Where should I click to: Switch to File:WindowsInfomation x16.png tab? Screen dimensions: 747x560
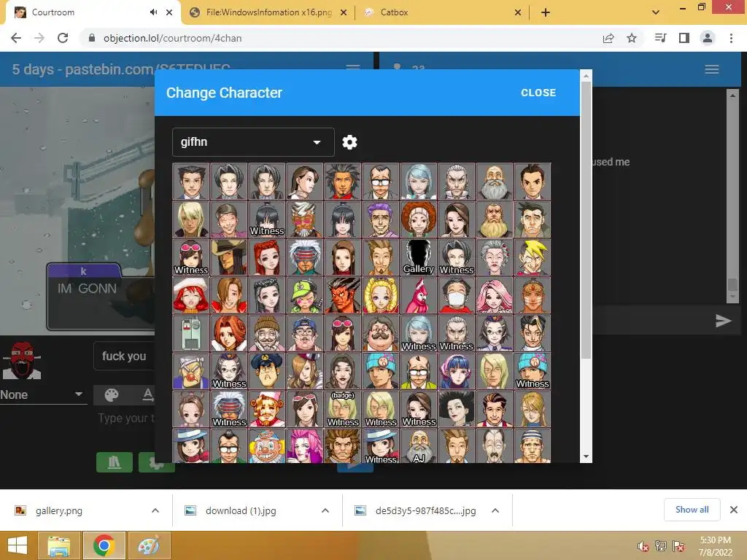click(268, 12)
